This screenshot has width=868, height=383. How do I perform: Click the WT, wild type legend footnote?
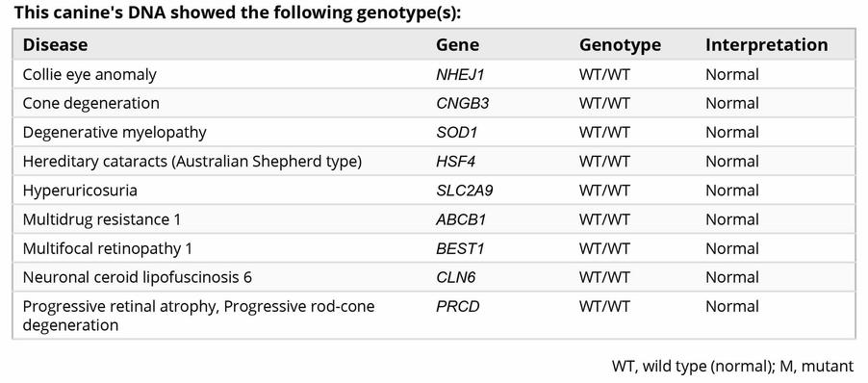(x=732, y=366)
